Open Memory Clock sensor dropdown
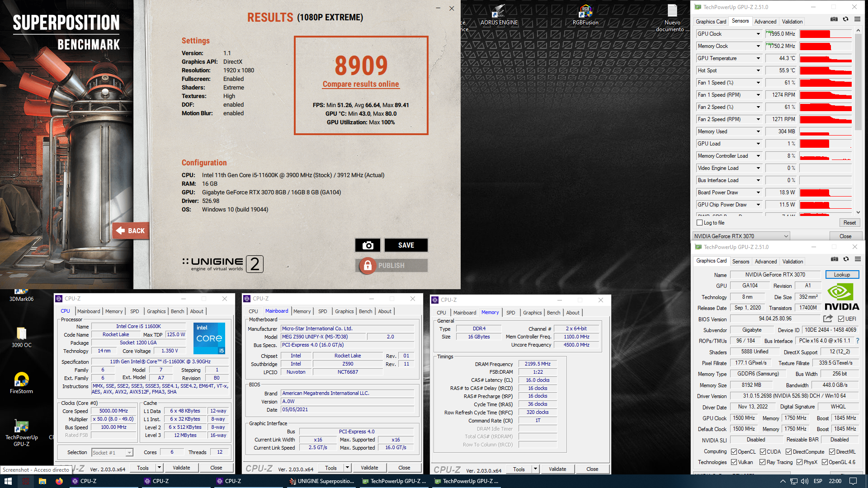 click(x=758, y=46)
